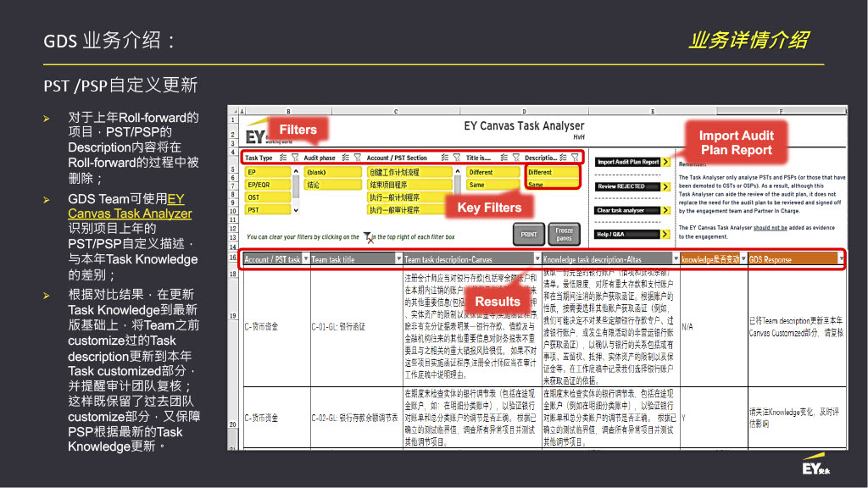This screenshot has width=868, height=488.
Task: Toggle the EP/EQR task type filter
Action: 268,185
